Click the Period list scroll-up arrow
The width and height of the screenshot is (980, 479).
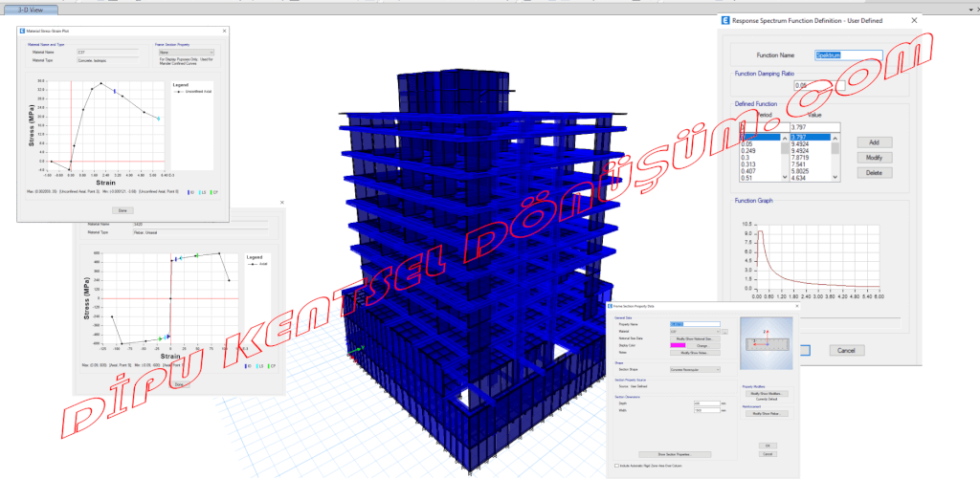785,139
